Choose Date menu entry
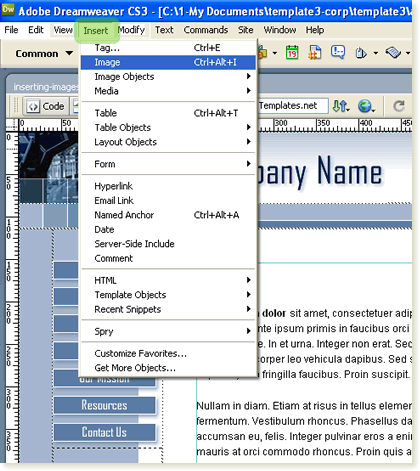 [168, 229]
